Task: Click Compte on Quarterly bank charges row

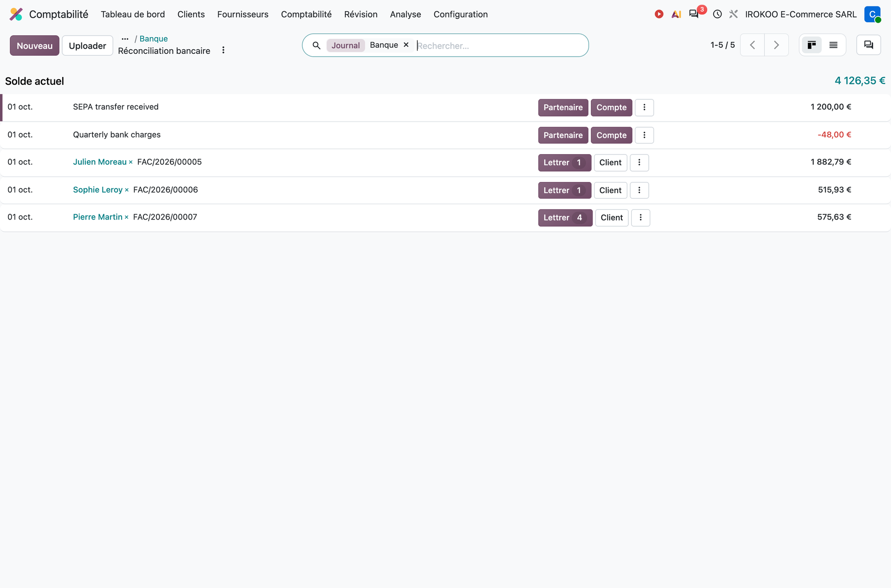Action: (611, 135)
